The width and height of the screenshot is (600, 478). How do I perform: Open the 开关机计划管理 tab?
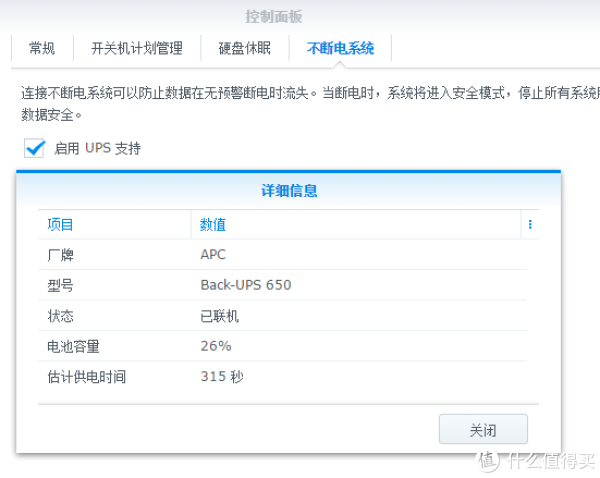tap(136, 48)
